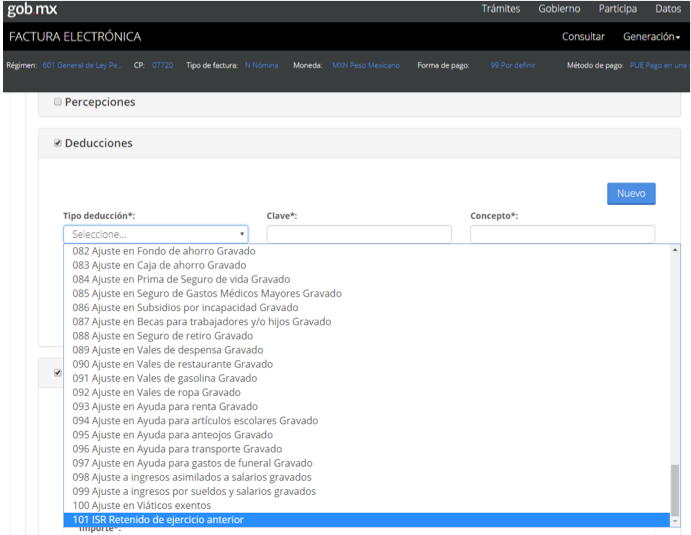Click the Nuevo button
Viewport: 691px width, 535px height.
tap(631, 193)
